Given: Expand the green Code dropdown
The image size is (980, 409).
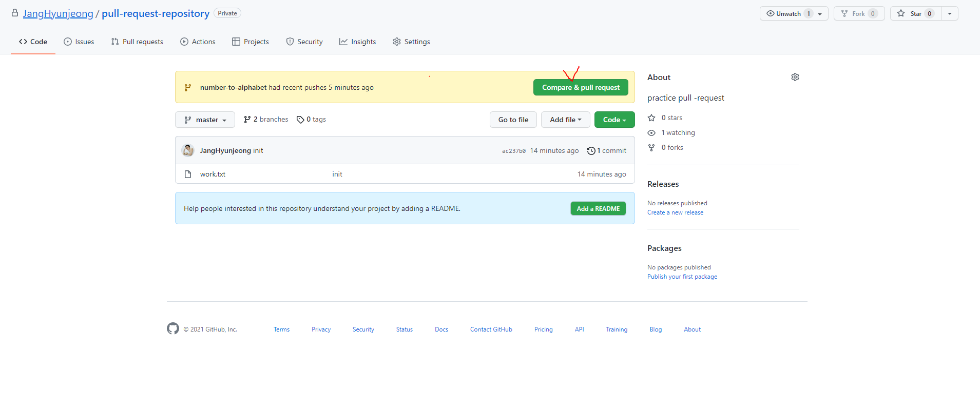Looking at the screenshot, I should coord(614,120).
